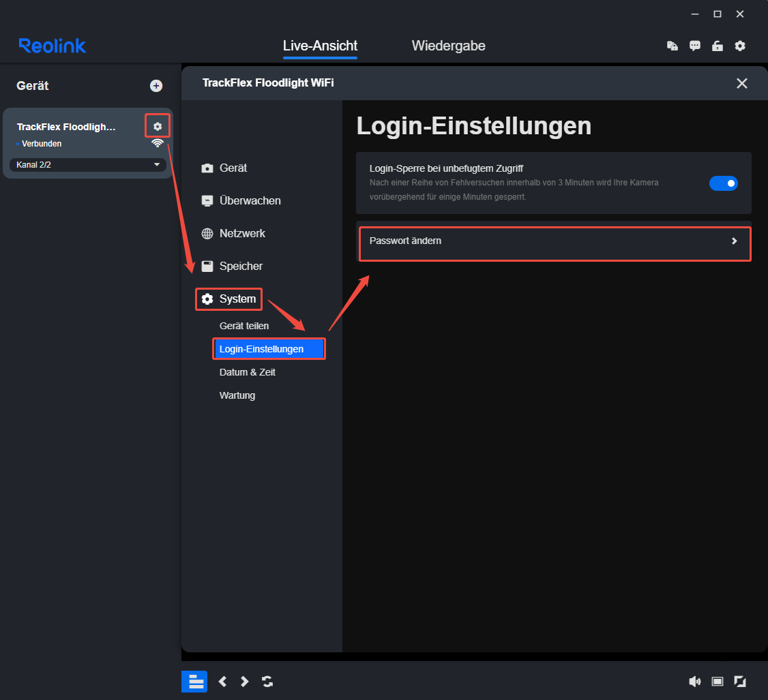
Task: Click the gear icon beside System
Action: pyautogui.click(x=207, y=299)
